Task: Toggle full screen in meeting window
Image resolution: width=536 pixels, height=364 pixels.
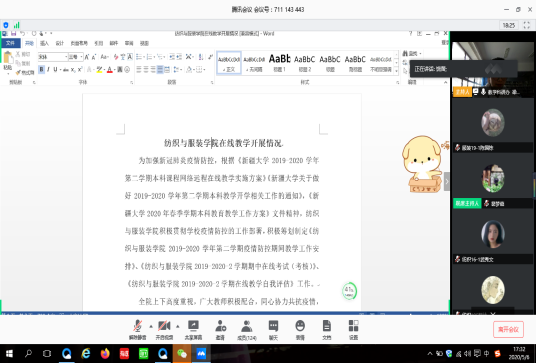Action: pos(527,25)
